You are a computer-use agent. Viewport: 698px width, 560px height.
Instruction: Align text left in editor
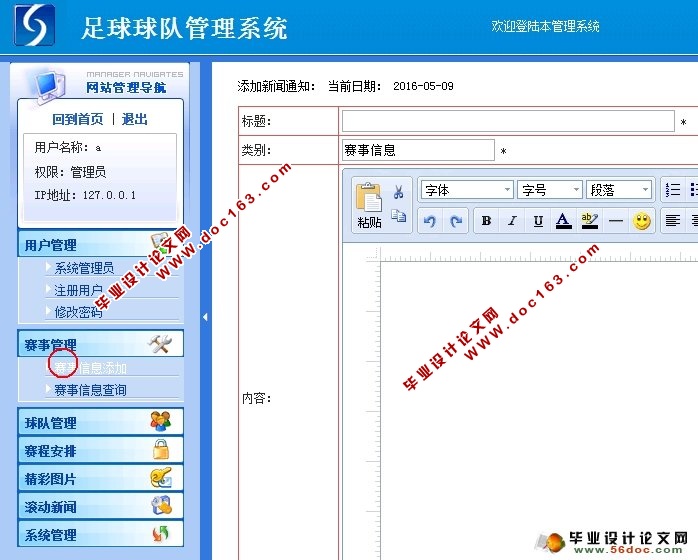click(673, 220)
